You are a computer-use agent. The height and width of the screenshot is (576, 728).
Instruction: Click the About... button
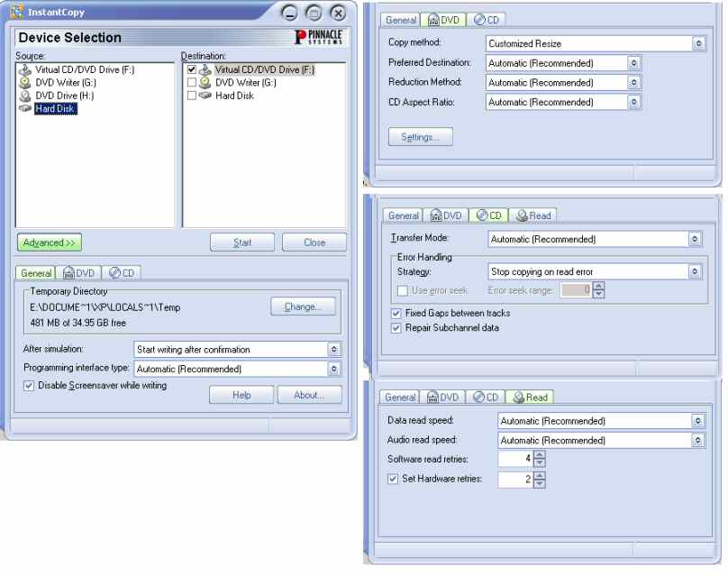tap(309, 395)
